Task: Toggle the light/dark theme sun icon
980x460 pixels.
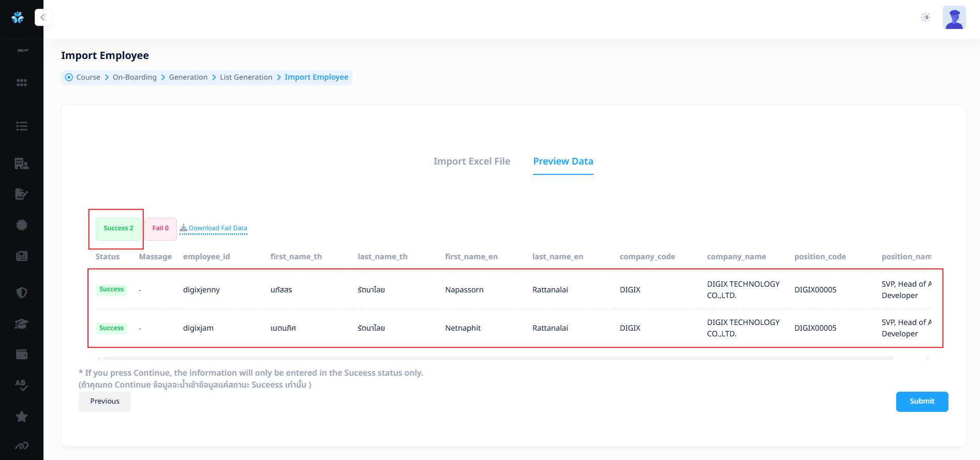Action: click(926, 18)
